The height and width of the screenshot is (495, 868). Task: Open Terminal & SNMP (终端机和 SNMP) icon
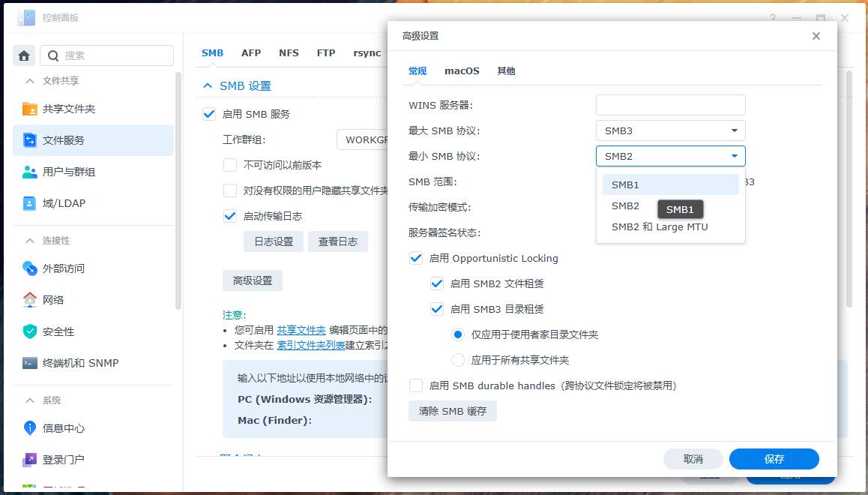pyautogui.click(x=30, y=363)
